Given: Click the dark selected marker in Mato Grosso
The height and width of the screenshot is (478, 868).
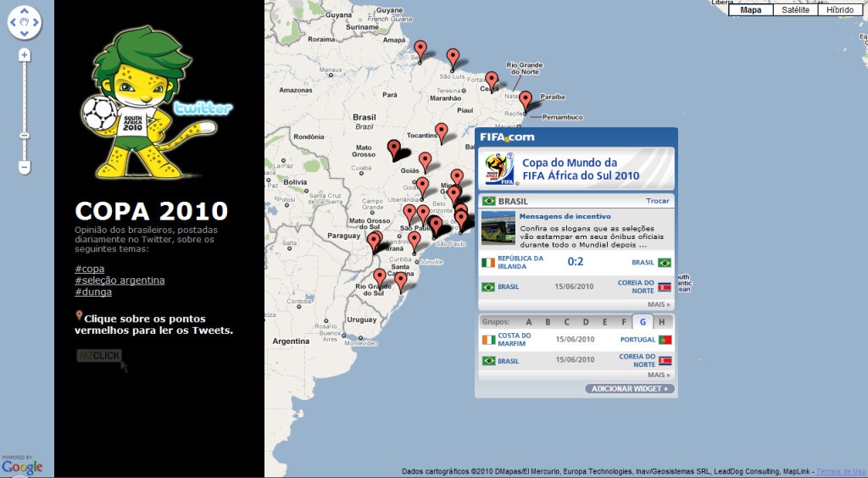Looking at the screenshot, I should click(x=394, y=148).
